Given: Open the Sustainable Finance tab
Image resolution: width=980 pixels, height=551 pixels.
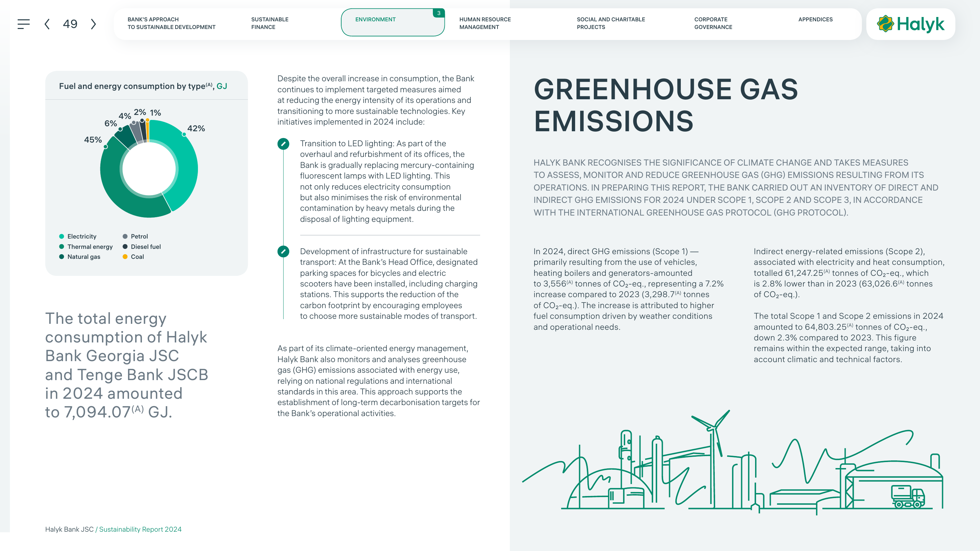Looking at the screenshot, I should coord(270,23).
